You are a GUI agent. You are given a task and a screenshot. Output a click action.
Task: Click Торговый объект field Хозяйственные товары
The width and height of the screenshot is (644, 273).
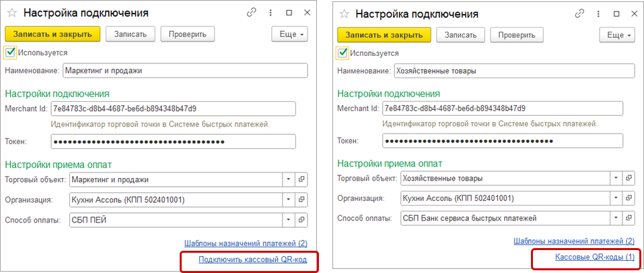[x=505, y=178]
